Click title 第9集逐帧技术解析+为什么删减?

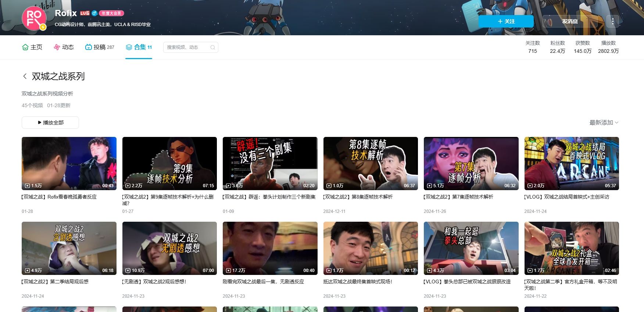point(168,200)
